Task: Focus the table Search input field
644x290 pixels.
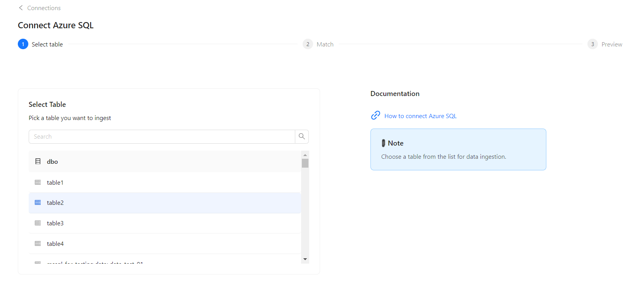Action: (162, 137)
